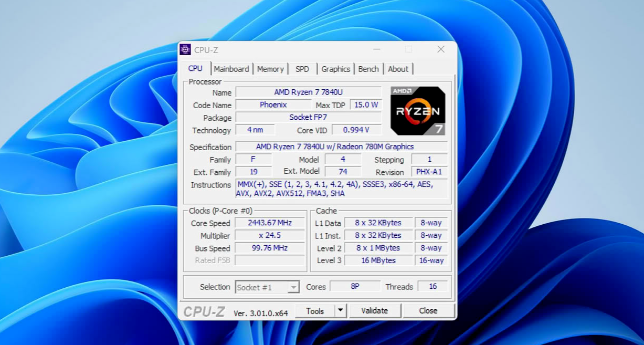Image resolution: width=644 pixels, height=345 pixels.
Task: Click the L1 Data 8-way associativity value
Action: click(x=431, y=223)
